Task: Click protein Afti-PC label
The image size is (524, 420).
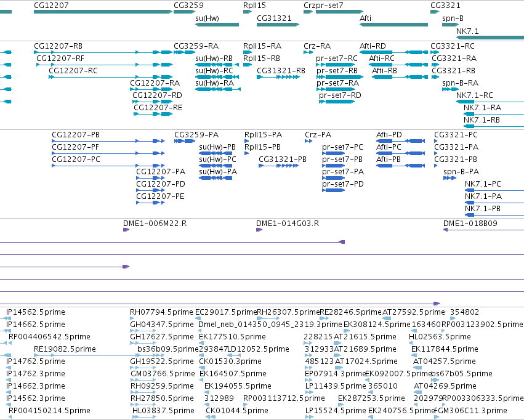Action: coord(389,147)
